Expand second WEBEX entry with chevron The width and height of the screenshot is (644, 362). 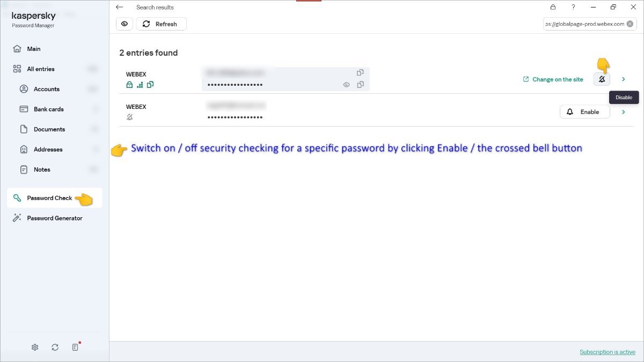(624, 112)
